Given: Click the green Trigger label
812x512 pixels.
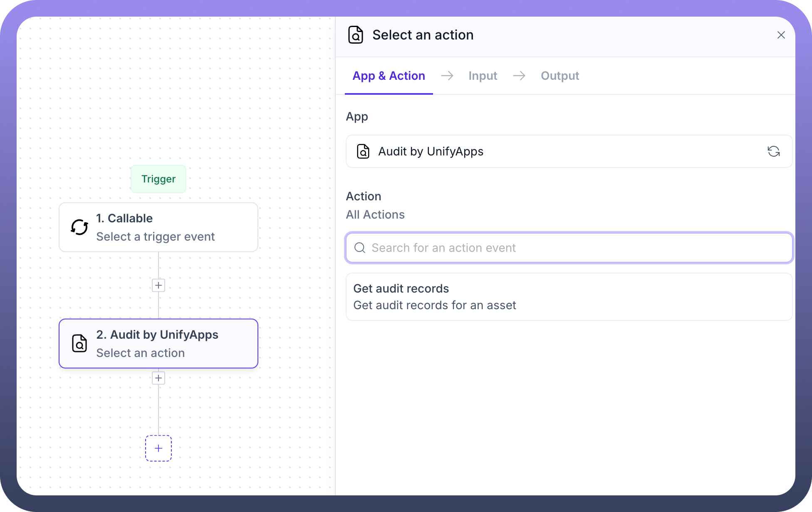Looking at the screenshot, I should [158, 179].
